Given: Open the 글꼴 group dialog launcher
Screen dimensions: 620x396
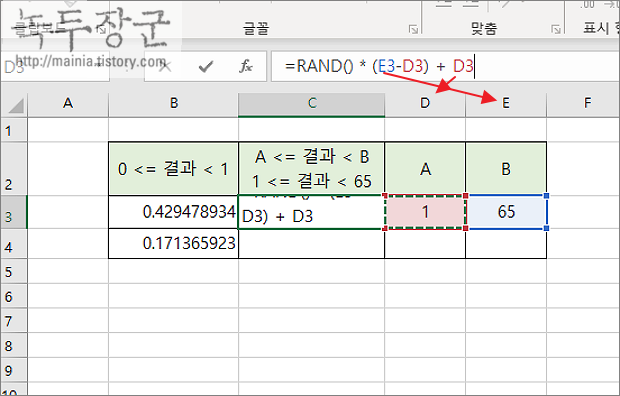Looking at the screenshot, I should pos(414,29).
